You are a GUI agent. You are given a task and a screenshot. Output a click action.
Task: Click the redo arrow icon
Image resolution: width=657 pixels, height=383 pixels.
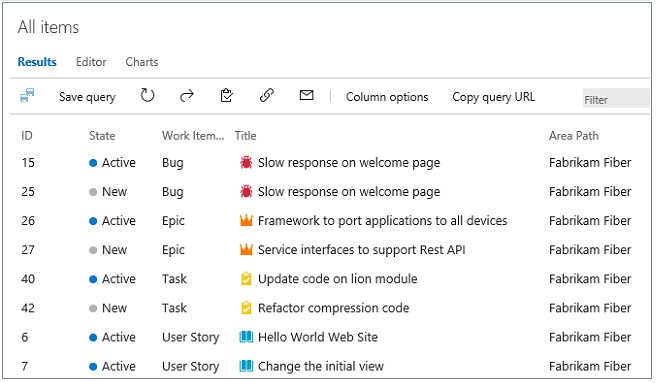(x=186, y=96)
